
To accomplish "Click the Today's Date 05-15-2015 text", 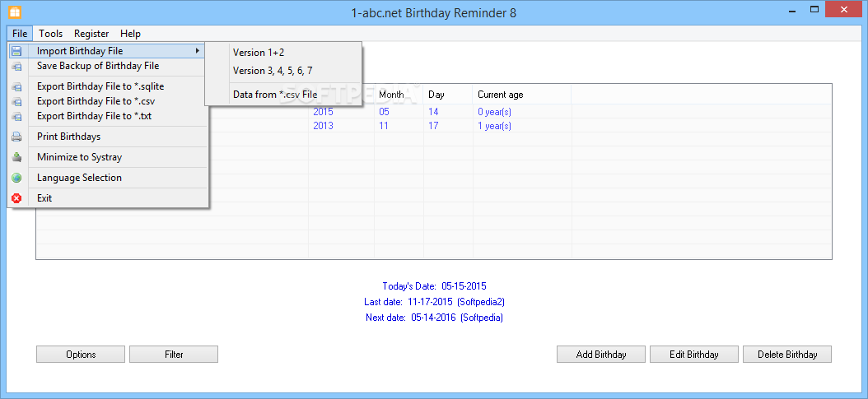I will [435, 286].
